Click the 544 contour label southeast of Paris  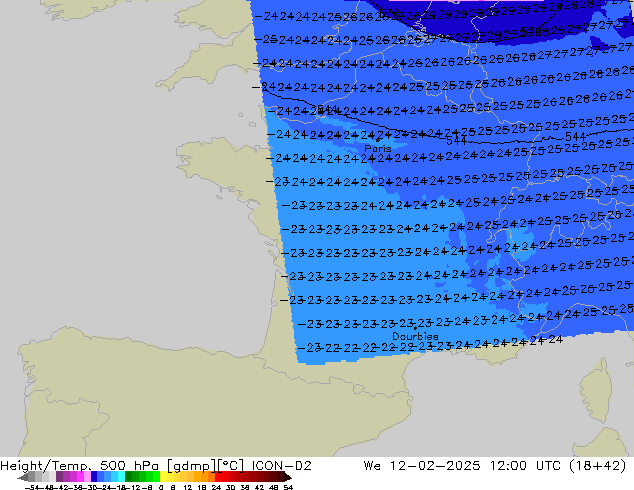[456, 141]
